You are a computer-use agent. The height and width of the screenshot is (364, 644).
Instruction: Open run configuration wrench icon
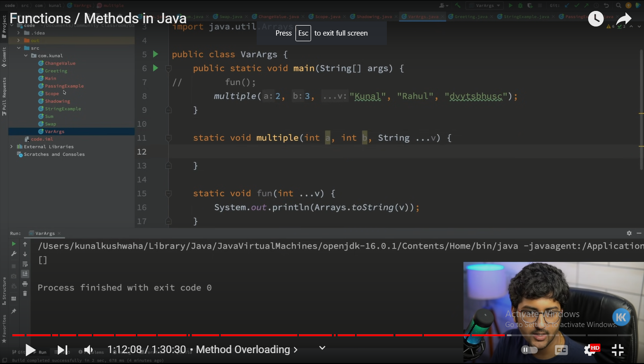14,254
